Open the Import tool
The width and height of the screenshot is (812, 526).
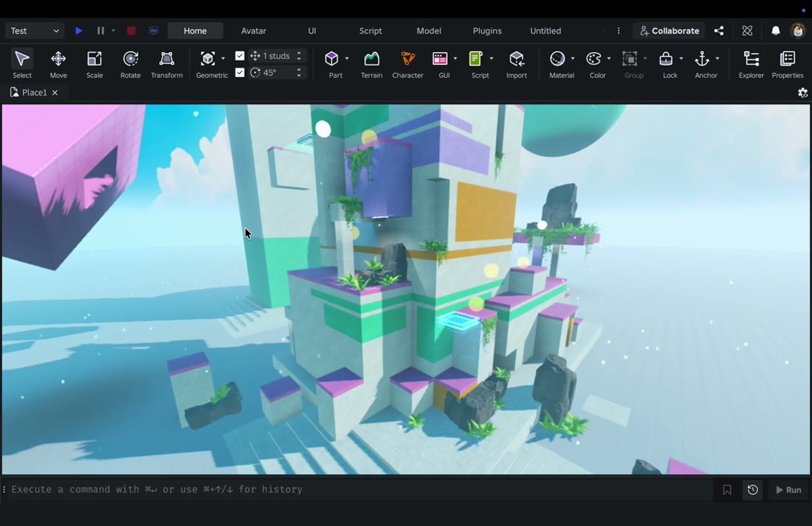(516, 64)
